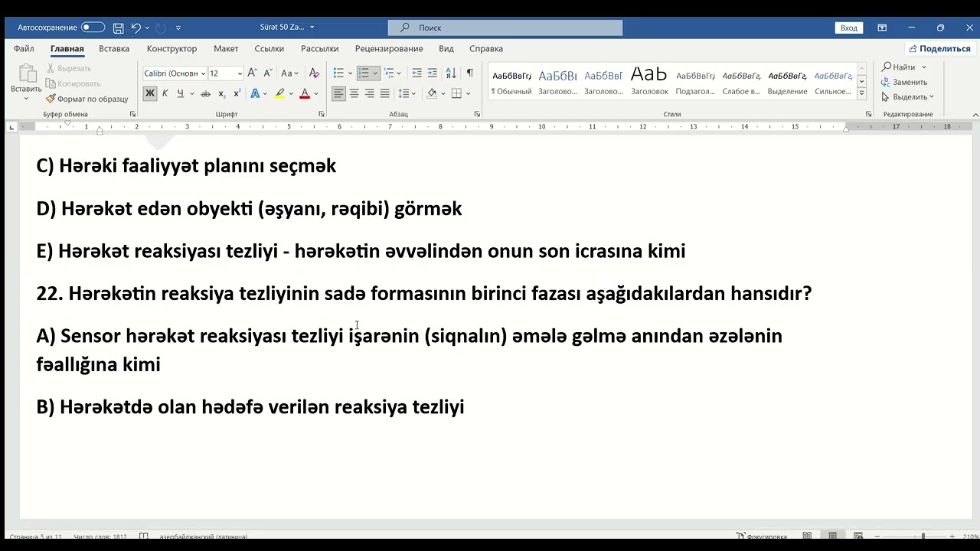Switch to Вид tab
The width and height of the screenshot is (980, 551).
coord(446,49)
